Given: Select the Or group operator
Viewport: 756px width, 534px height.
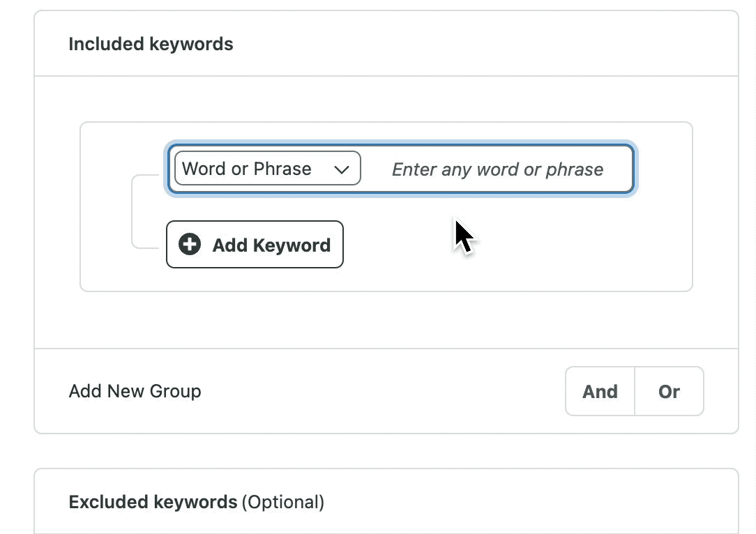Looking at the screenshot, I should [x=669, y=392].
